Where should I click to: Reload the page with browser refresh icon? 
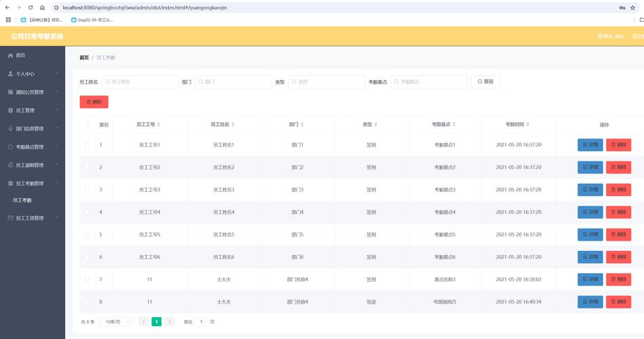(31, 7)
